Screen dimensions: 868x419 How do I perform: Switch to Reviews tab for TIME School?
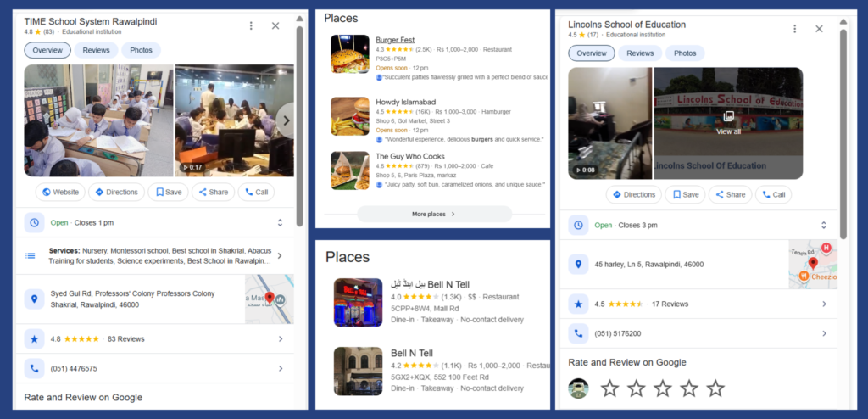click(97, 50)
